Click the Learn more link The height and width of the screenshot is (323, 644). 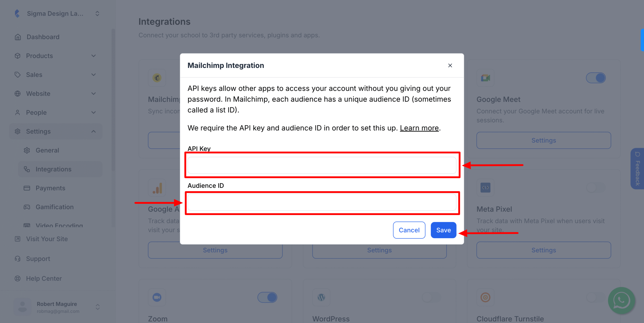click(419, 128)
